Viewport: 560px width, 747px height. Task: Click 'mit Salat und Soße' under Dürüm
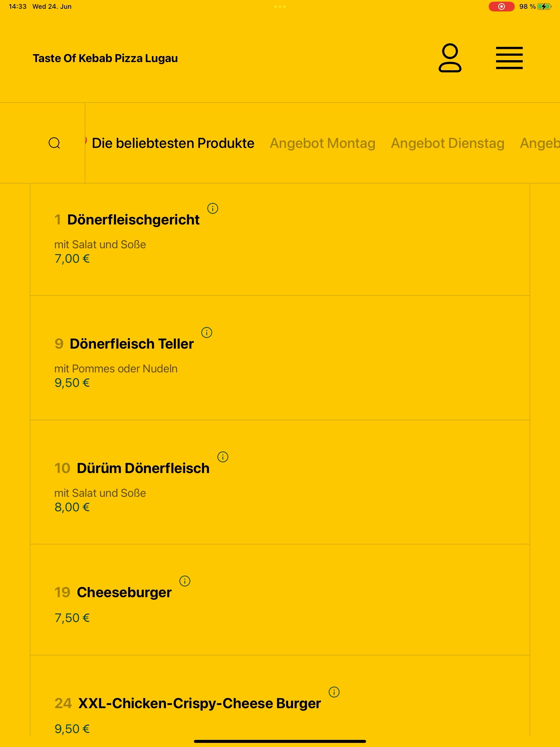click(x=100, y=493)
